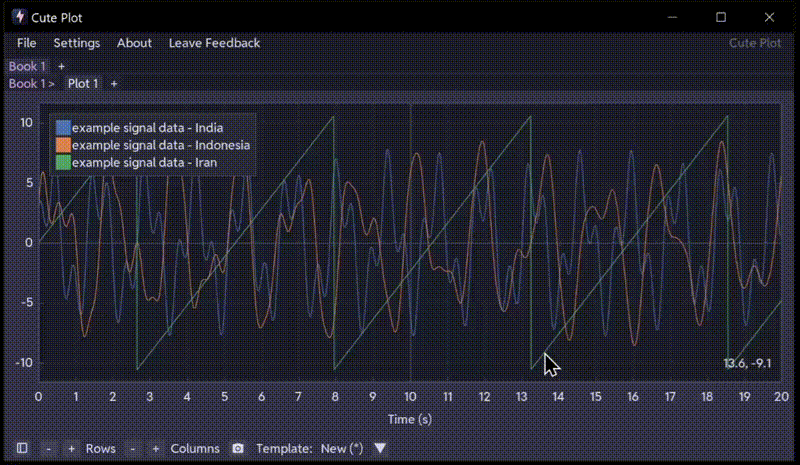Click the Time (s) axis label

coord(410,420)
